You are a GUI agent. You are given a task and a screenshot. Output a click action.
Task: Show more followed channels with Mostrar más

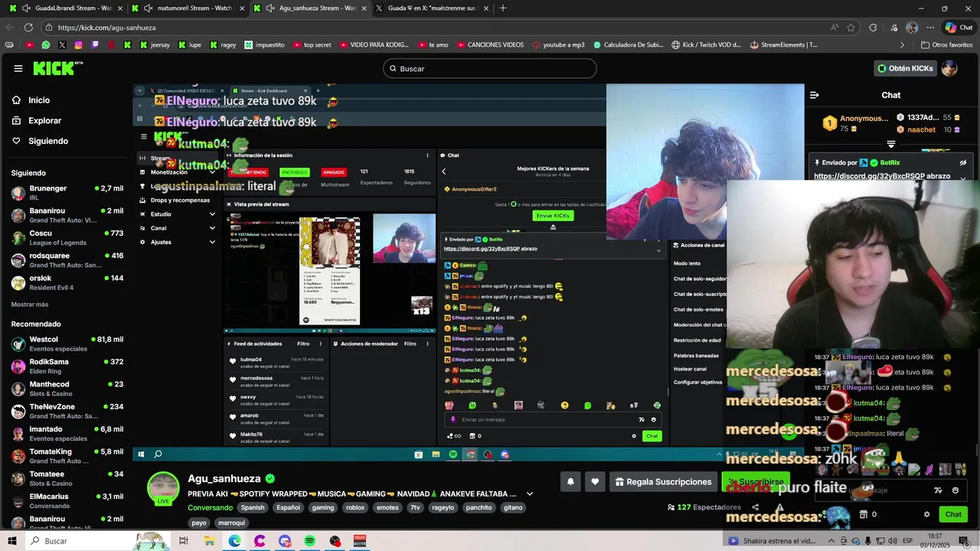point(30,305)
